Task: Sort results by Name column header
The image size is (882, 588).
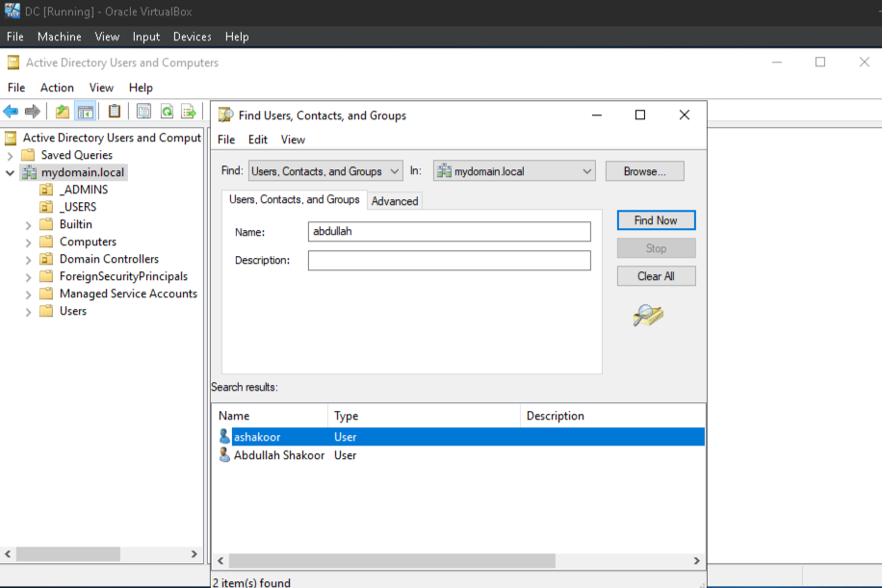Action: point(272,416)
